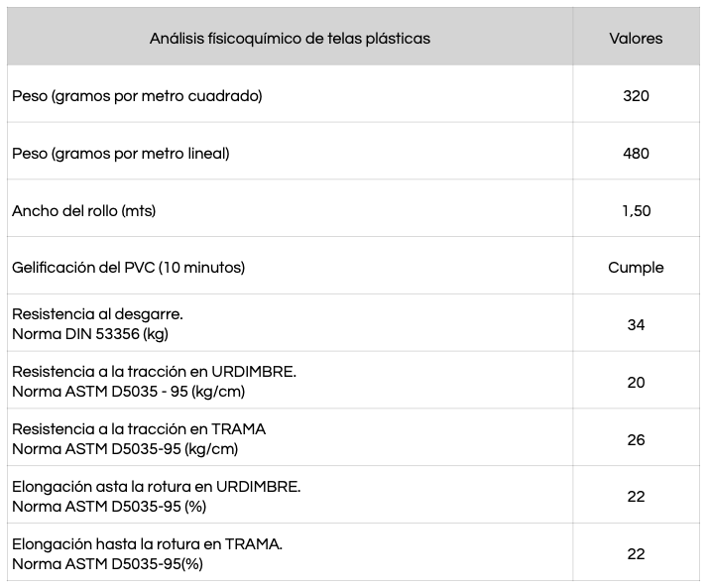Screen dimensions: 707x588
Task: Click the 'Norma DIN 53356 (kg)' line
Action: [x=90, y=334]
